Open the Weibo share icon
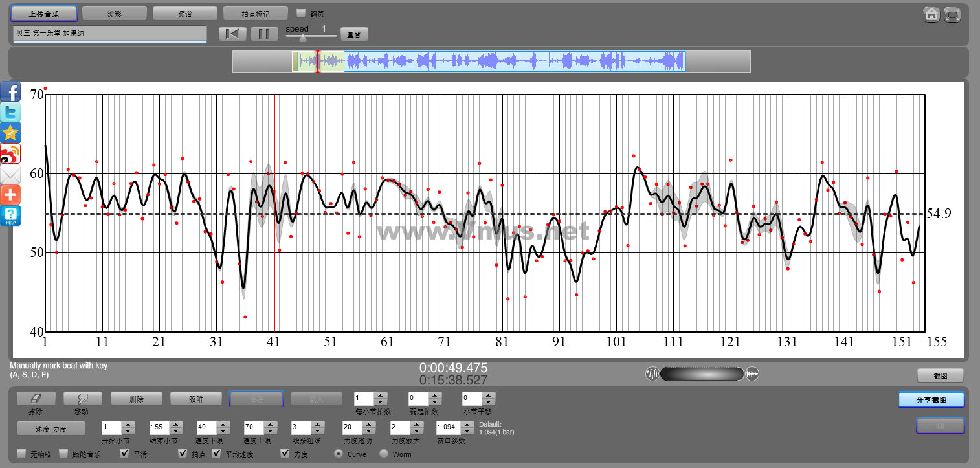The height and width of the screenshot is (468, 980). point(10,153)
